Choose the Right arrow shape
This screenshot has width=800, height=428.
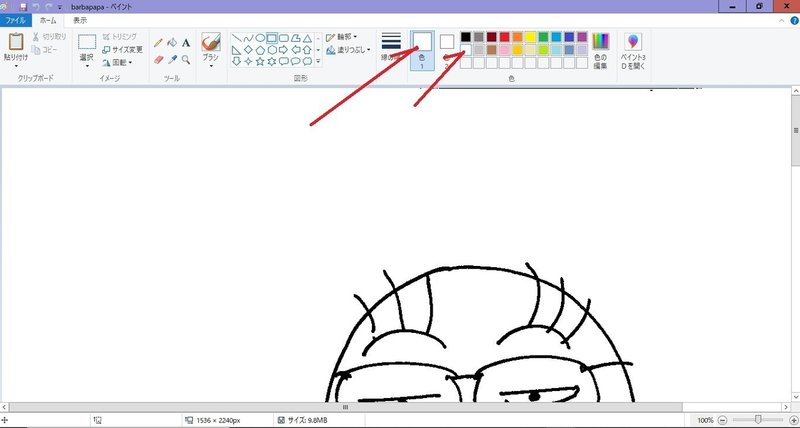click(283, 50)
